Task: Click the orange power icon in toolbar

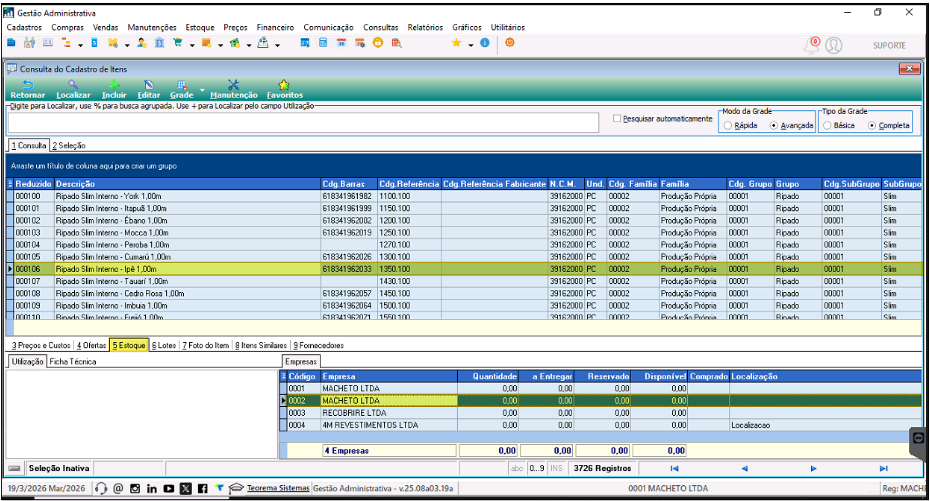Action: pyautogui.click(x=509, y=43)
